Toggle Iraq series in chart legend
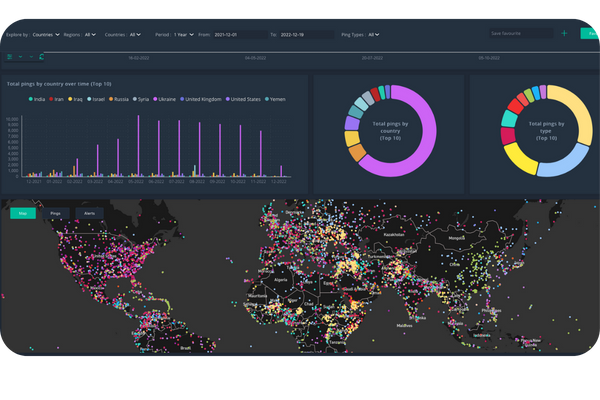 (x=75, y=99)
